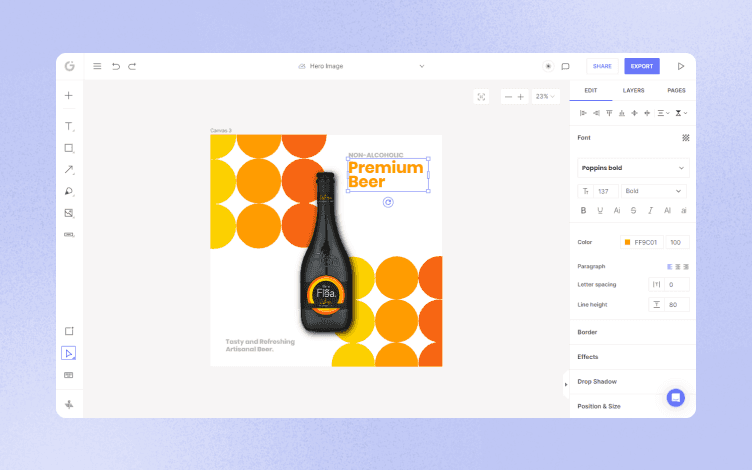Open the comments panel icon
The image size is (752, 470).
(565, 66)
